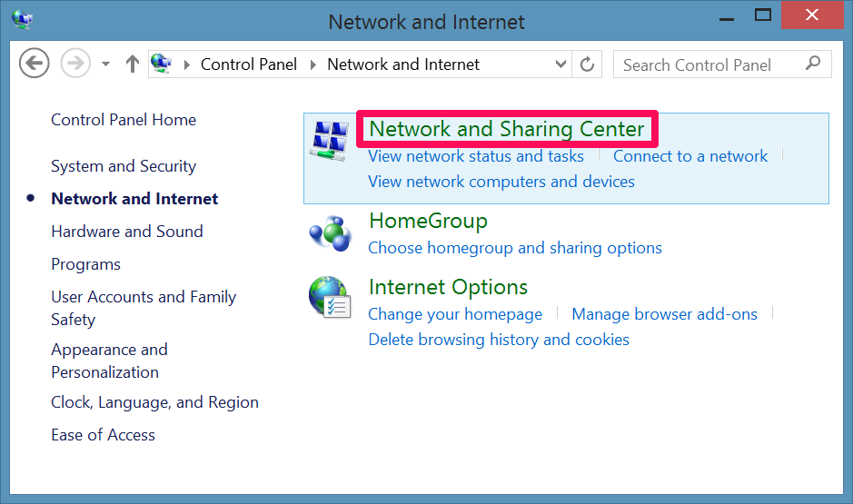Choose homegroup and sharing options

[x=515, y=248]
